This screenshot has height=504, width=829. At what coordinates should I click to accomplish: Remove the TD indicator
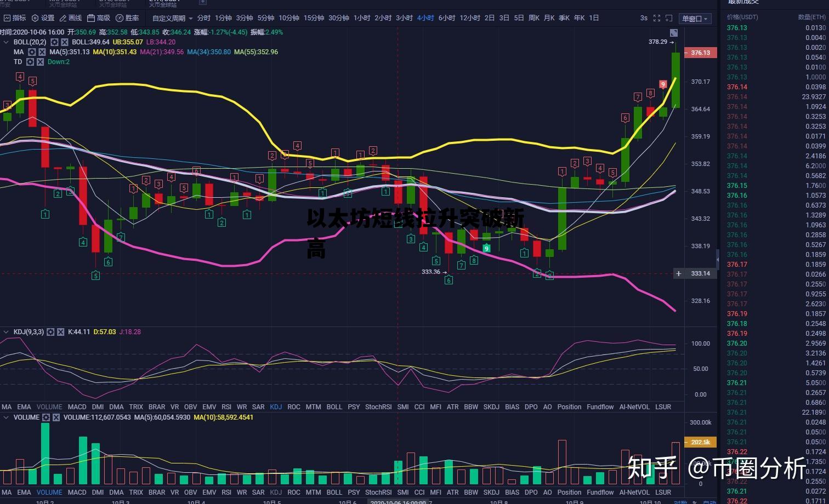[41, 62]
